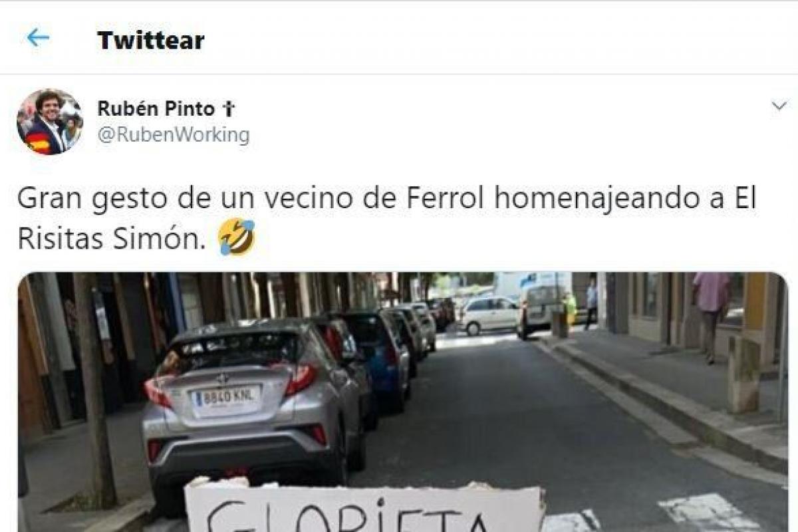The height and width of the screenshot is (532, 798).
Task: Click the stone bollard on right sidewalk
Action: (x=743, y=375)
